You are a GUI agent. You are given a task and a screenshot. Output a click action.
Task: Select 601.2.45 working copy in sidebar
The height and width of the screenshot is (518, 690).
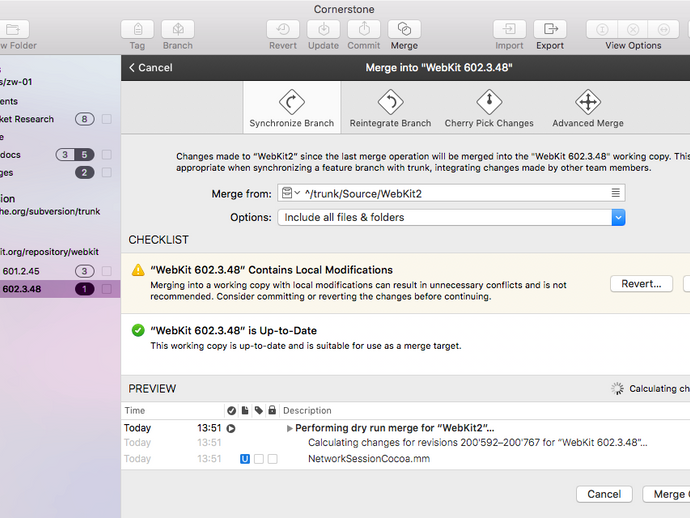[x=21, y=271]
